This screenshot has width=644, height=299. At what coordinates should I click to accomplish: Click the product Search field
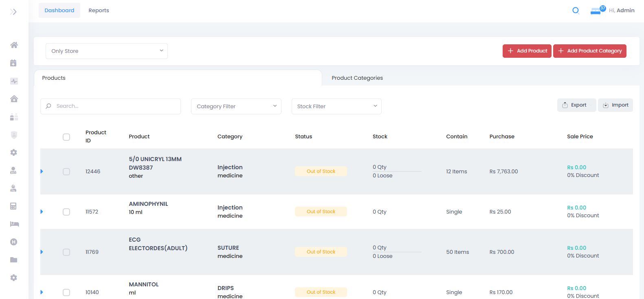click(110, 106)
